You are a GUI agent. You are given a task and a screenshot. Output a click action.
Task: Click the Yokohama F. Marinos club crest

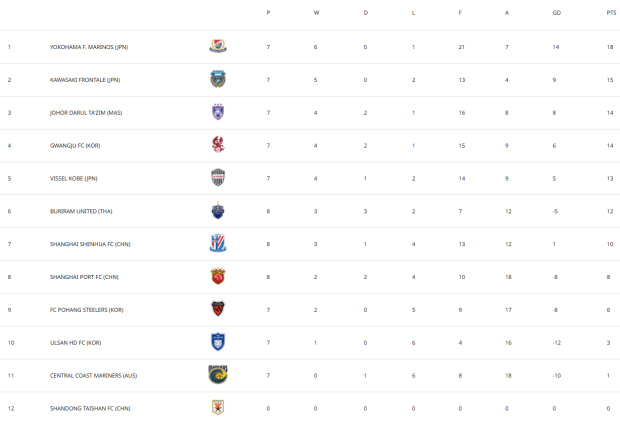coord(218,46)
